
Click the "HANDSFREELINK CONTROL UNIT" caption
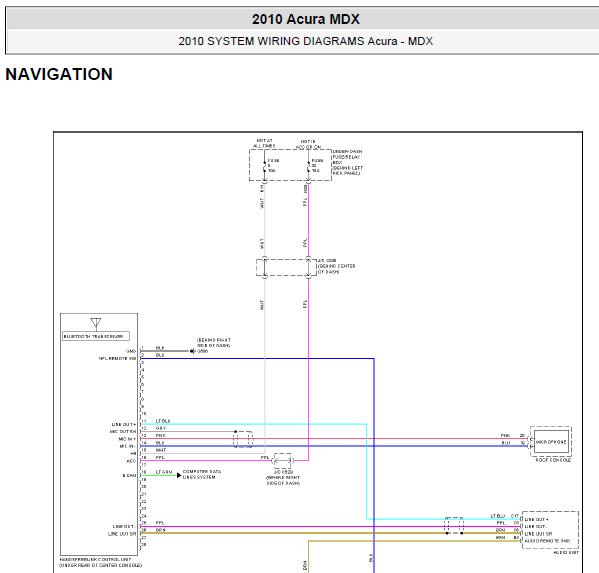(x=96, y=559)
